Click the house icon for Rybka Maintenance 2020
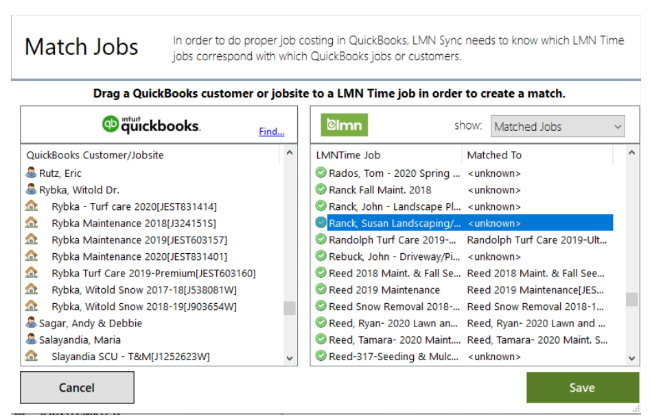Screen dimensions: 654x418 click(31, 256)
